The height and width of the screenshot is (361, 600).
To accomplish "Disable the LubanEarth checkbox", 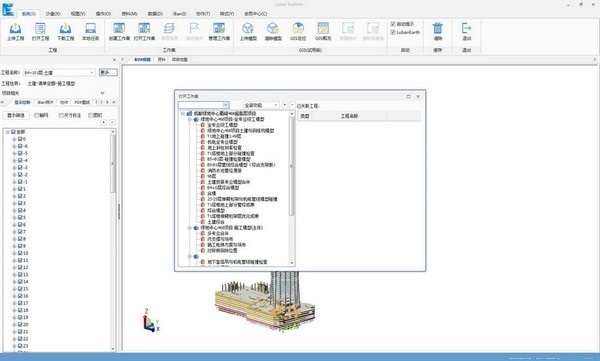I will [393, 33].
